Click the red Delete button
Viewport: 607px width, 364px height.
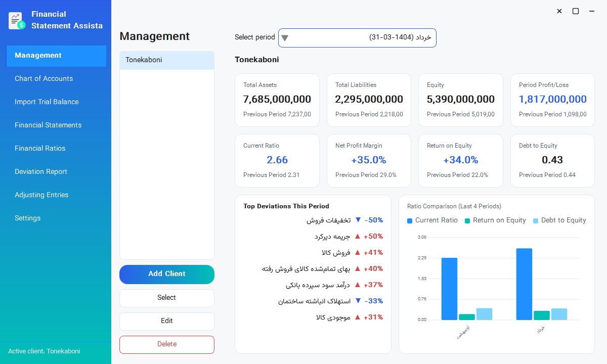tap(167, 344)
